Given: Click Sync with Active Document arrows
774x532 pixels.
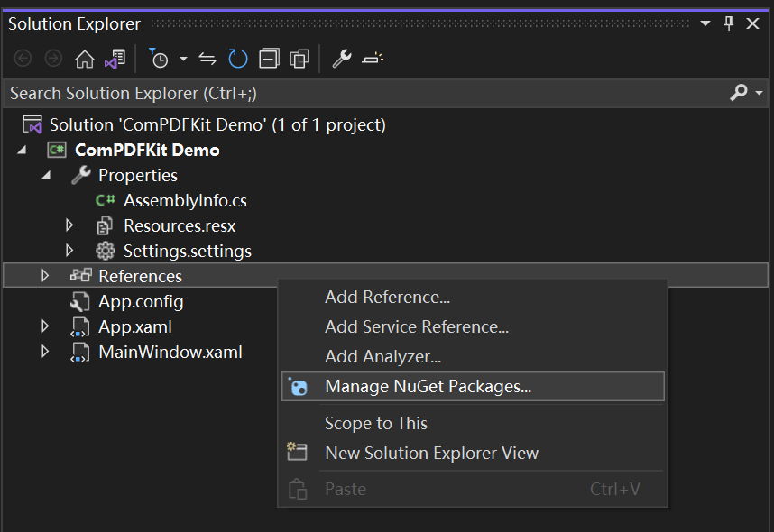Looking at the screenshot, I should pyautogui.click(x=207, y=60).
